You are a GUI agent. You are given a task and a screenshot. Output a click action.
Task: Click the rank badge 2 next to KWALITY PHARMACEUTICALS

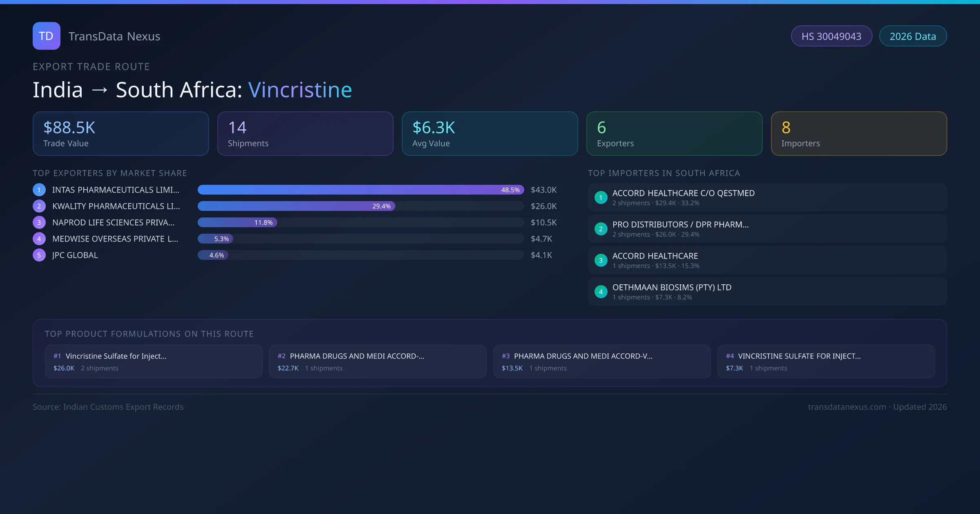[x=39, y=206]
